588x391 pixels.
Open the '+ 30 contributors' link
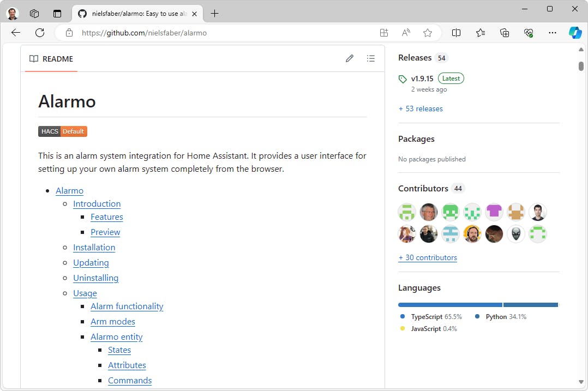coord(428,257)
